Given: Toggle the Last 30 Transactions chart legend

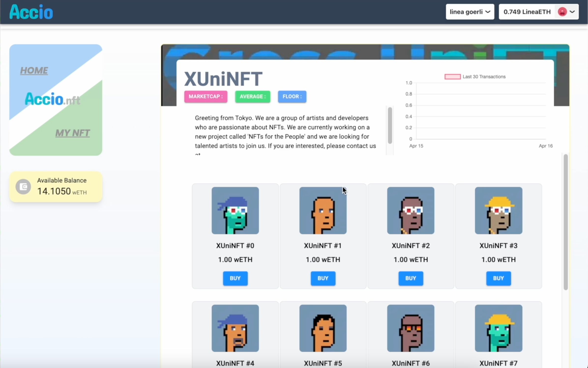Looking at the screenshot, I should coord(475,77).
